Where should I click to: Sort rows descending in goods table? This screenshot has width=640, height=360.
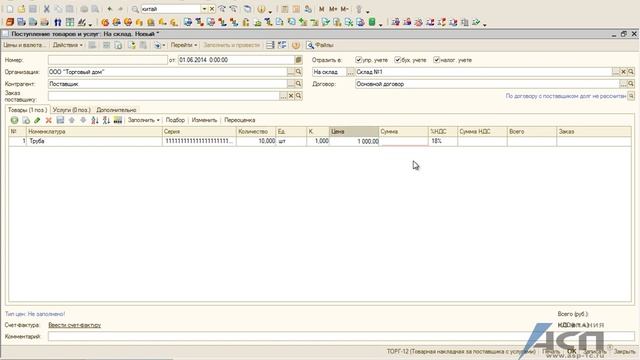[106, 120]
